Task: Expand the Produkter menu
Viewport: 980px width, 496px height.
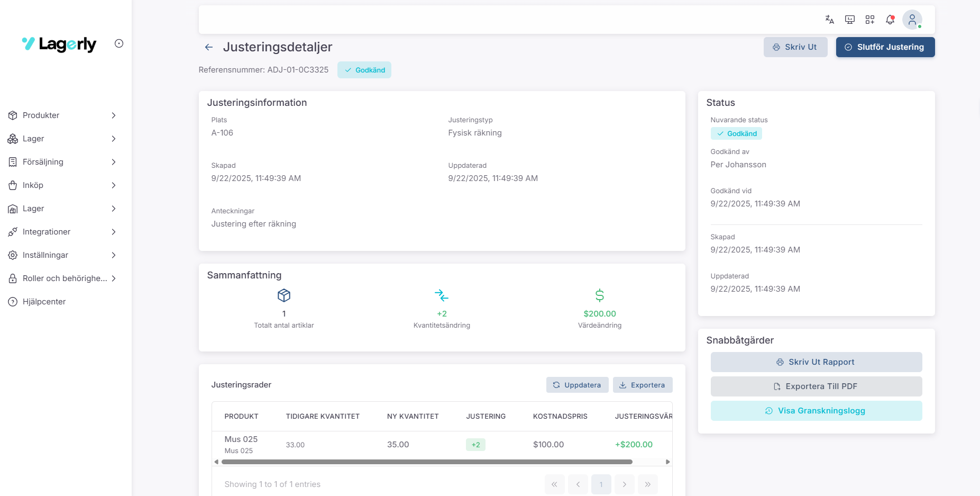Action: 62,115
